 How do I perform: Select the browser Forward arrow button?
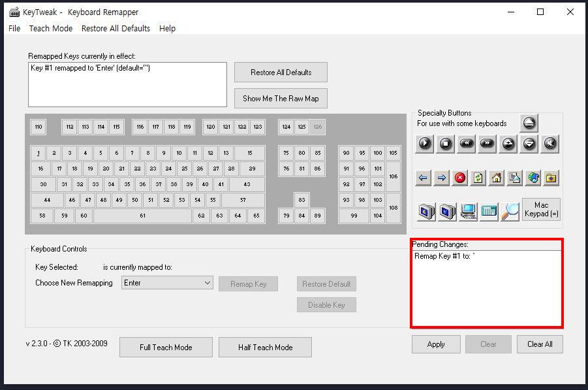(441, 178)
